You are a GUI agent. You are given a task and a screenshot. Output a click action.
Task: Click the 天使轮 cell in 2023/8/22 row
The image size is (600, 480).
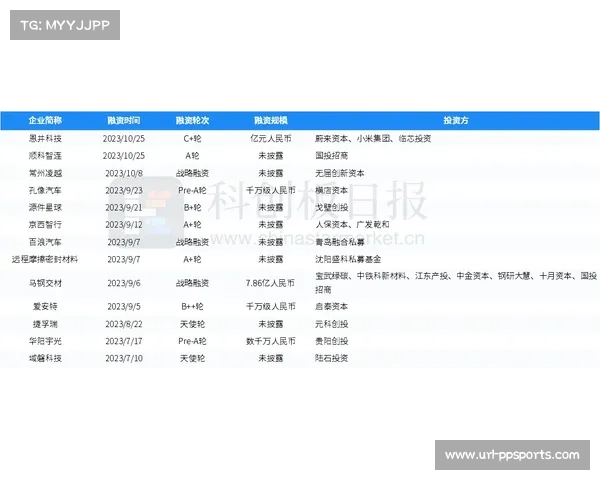[x=192, y=324]
